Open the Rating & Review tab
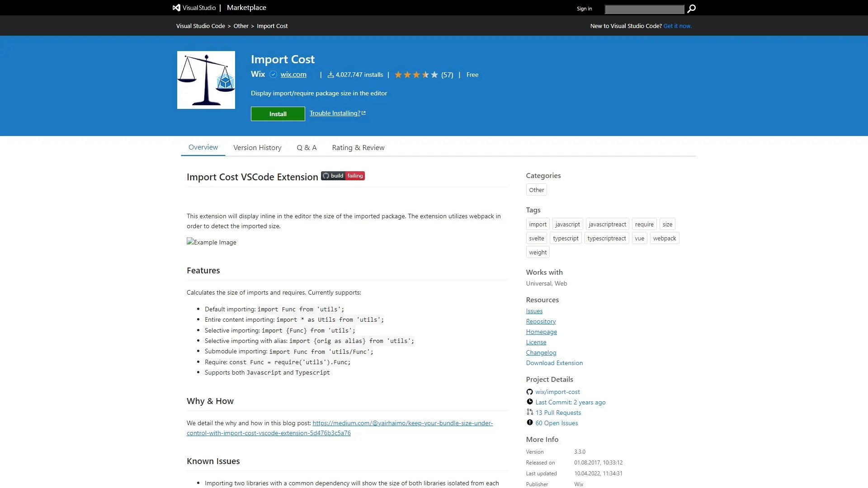This screenshot has width=868, height=488. coord(358,147)
